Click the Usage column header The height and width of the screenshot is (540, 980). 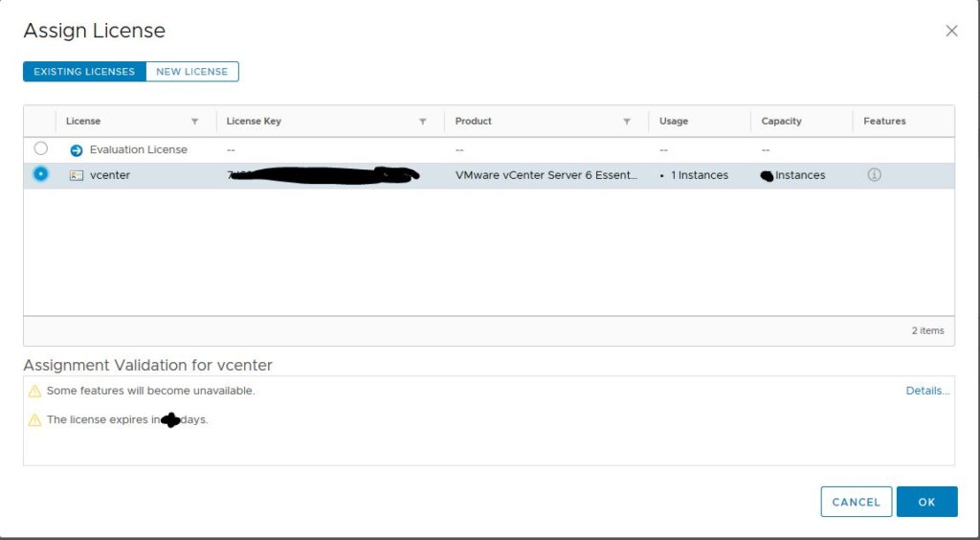coord(674,122)
